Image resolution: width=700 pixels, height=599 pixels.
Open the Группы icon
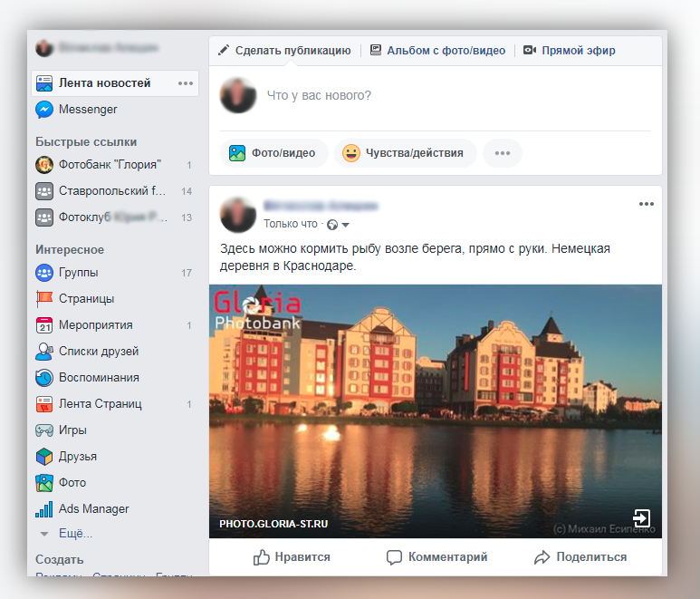click(x=44, y=273)
